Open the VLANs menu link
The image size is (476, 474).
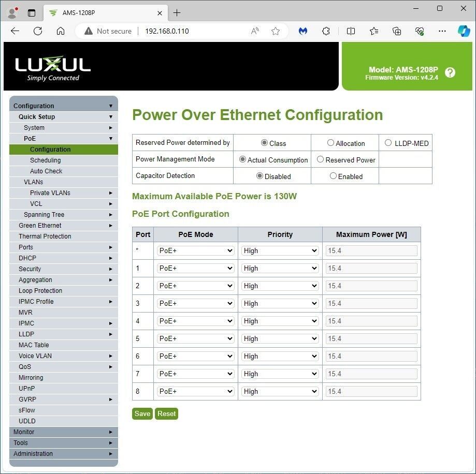pyautogui.click(x=64, y=182)
